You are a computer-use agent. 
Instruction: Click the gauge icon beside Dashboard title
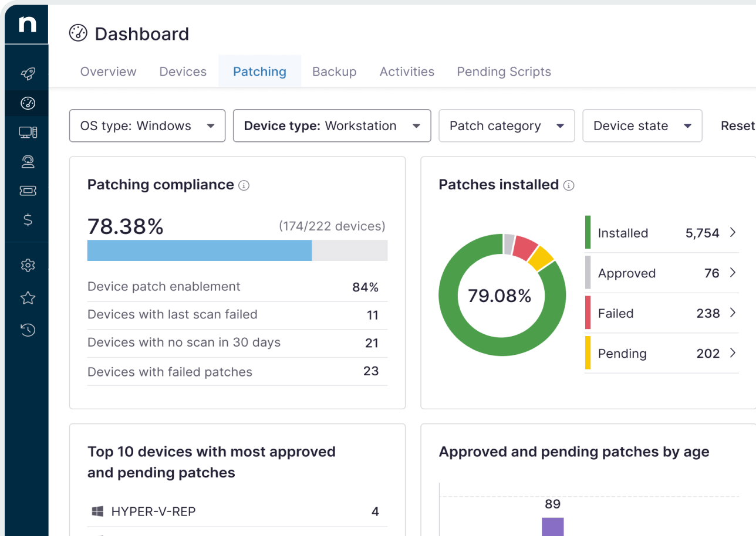(78, 33)
